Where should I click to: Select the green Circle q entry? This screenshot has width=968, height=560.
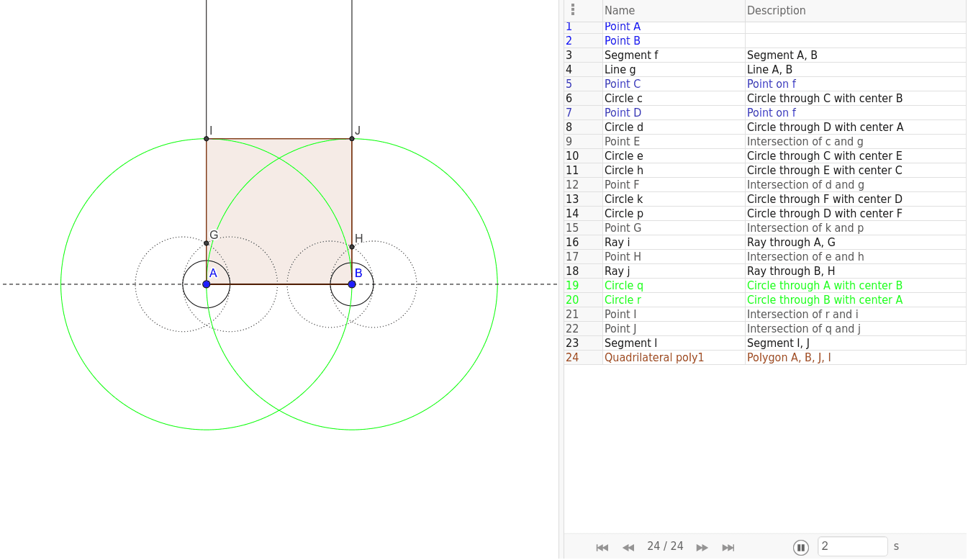(623, 285)
